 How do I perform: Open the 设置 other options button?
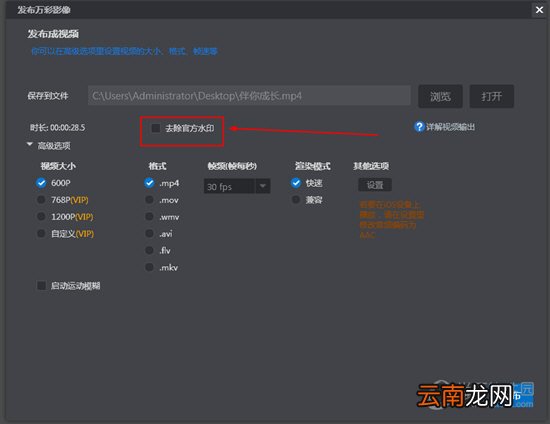375,185
